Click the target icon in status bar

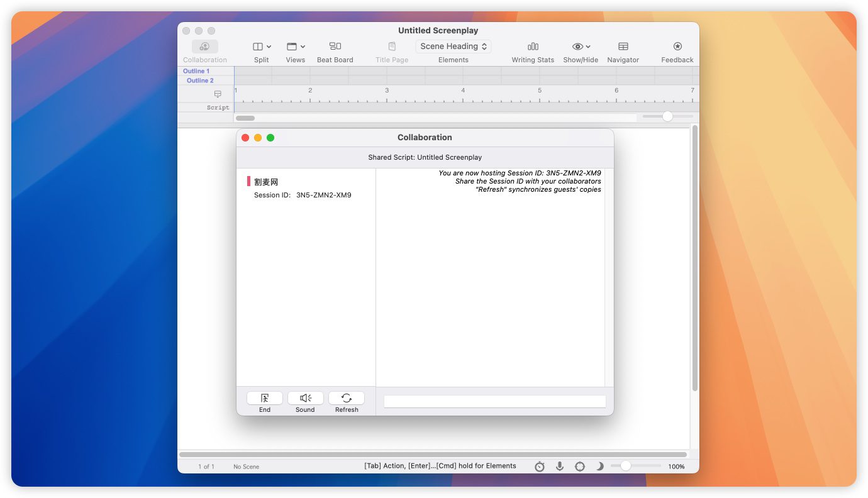580,467
